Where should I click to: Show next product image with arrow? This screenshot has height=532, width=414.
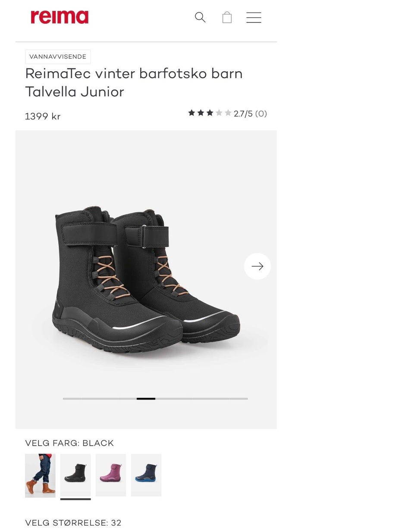click(x=257, y=266)
